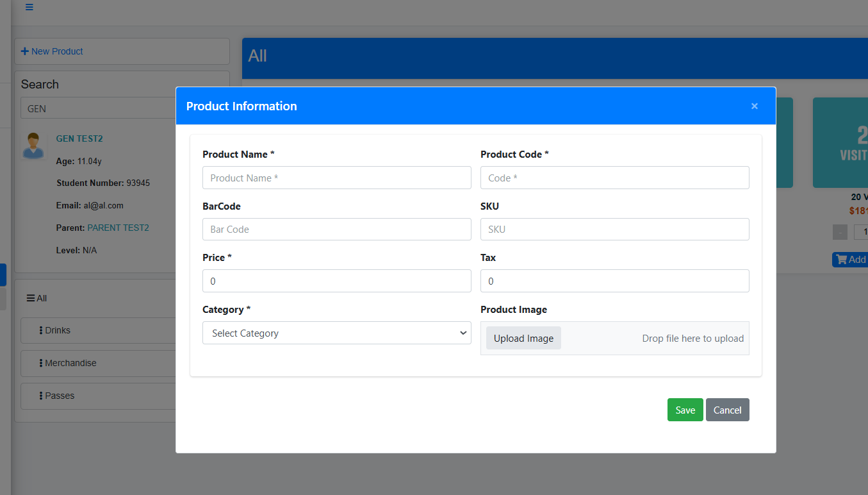Select the All category in sidebar

pos(37,298)
